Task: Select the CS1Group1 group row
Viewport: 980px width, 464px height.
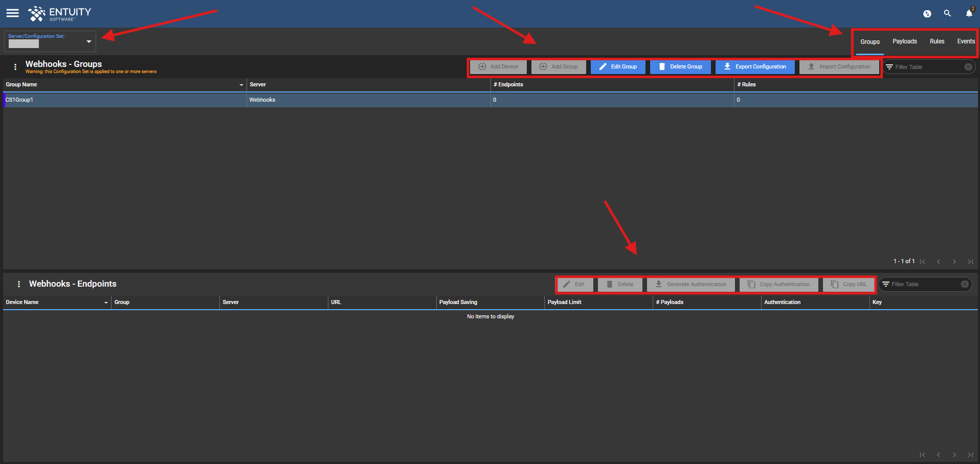Action: pos(490,100)
